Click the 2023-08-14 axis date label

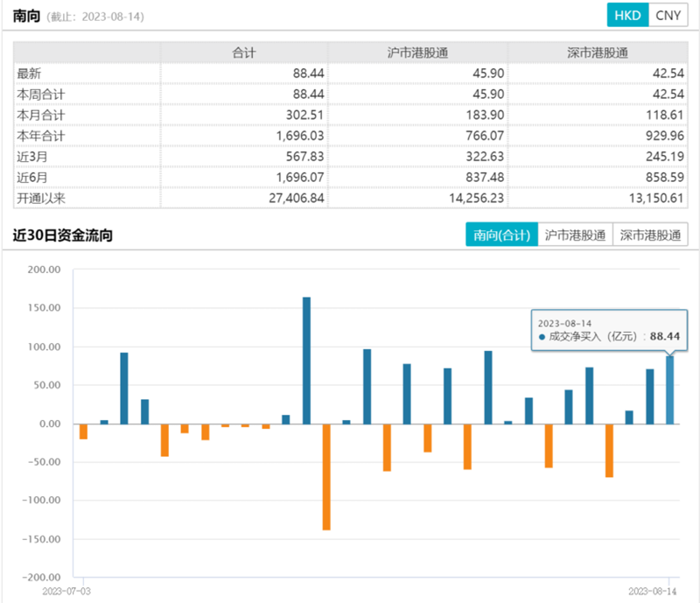[x=653, y=592]
